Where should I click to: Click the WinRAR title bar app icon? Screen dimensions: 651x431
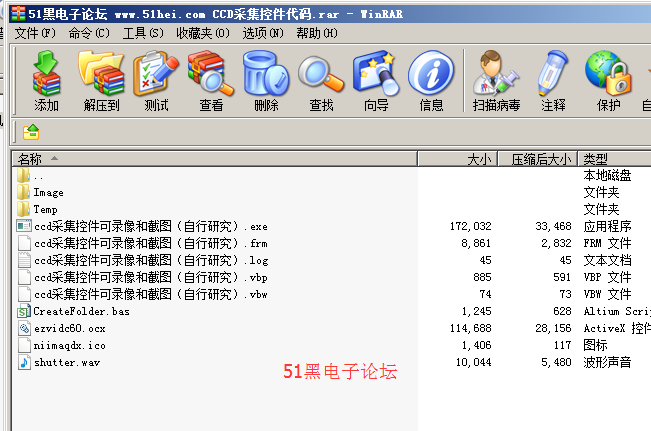click(x=18, y=14)
